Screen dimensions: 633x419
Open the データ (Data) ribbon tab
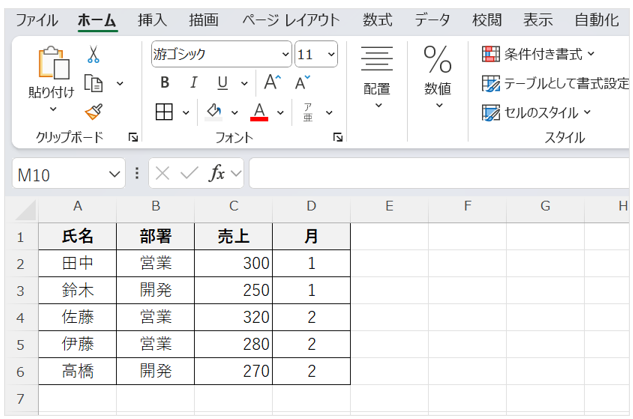point(432,19)
